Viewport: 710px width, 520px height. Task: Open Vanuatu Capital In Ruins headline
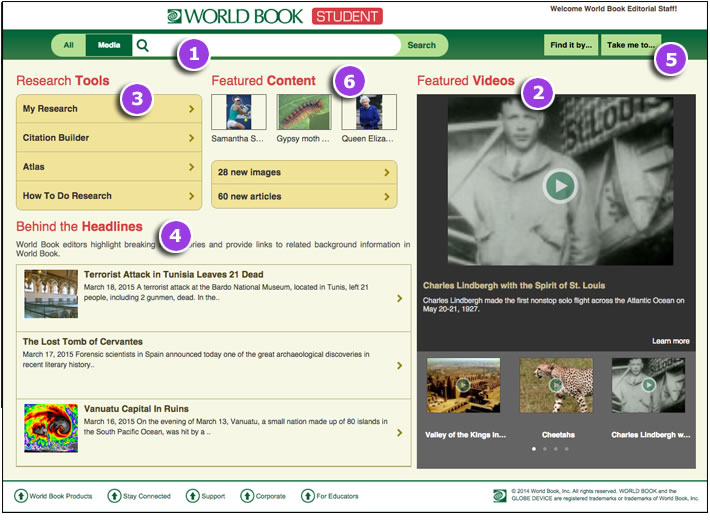point(136,409)
